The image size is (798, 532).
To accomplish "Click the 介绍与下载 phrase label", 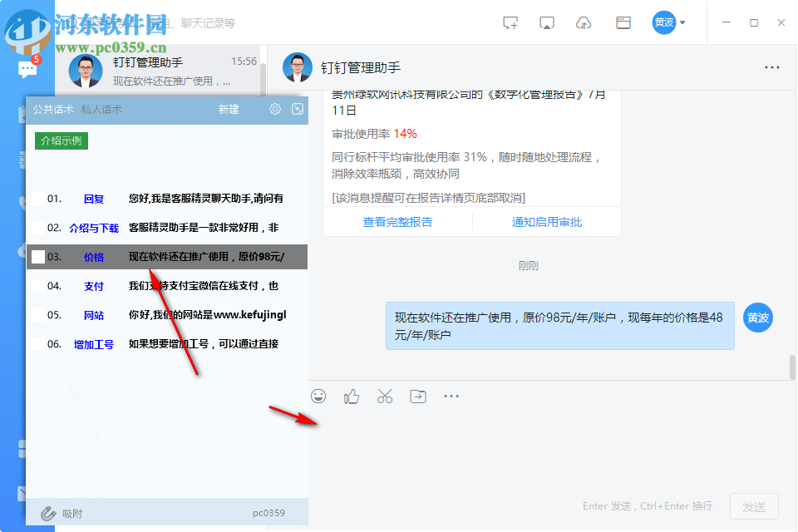I will click(94, 228).
